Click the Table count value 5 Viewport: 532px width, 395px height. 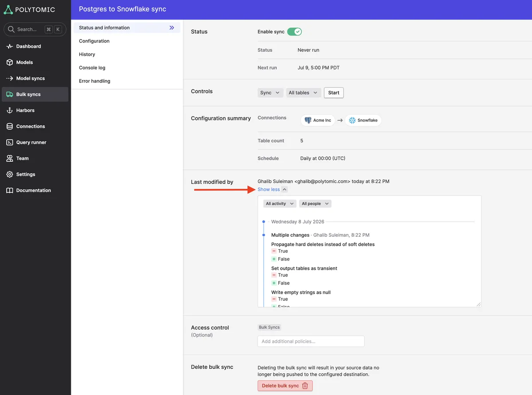coord(302,141)
